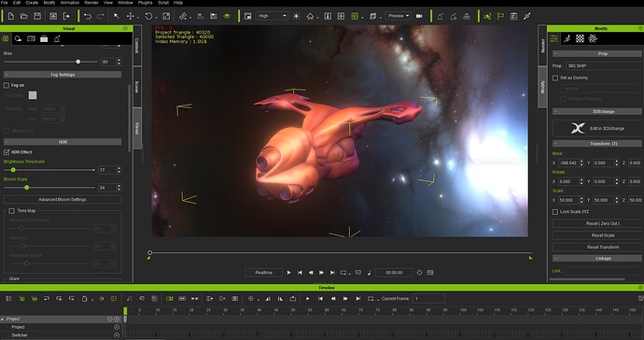
Task: Click the Reset Transform button
Action: [603, 248]
